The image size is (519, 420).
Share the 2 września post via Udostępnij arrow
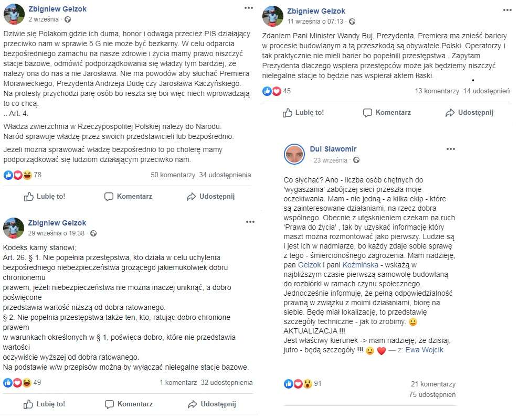click(192, 197)
